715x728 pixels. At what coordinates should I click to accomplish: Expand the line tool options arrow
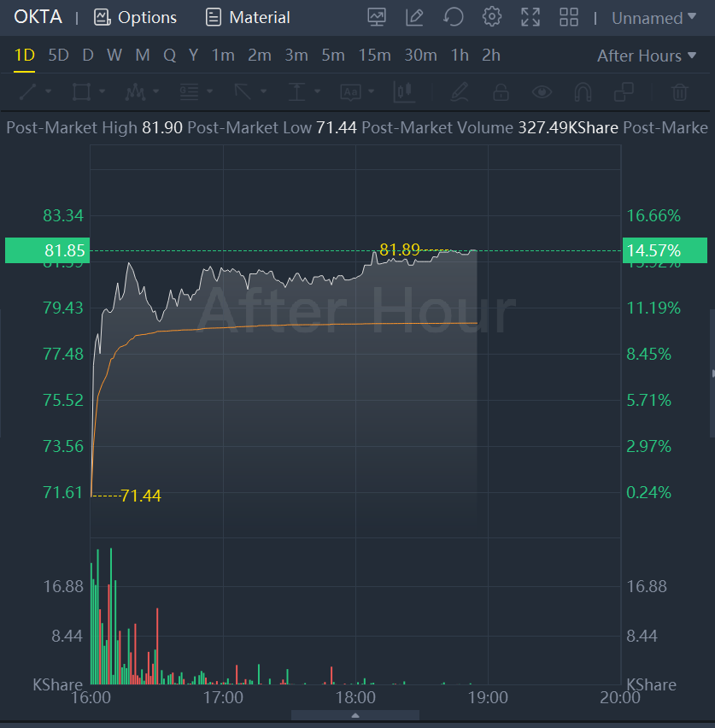pyautogui.click(x=48, y=91)
